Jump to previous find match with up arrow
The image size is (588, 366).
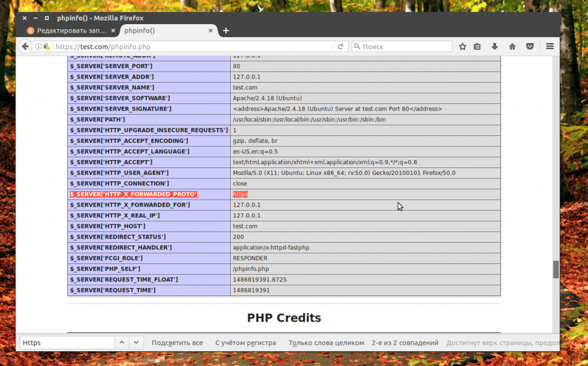(x=122, y=342)
